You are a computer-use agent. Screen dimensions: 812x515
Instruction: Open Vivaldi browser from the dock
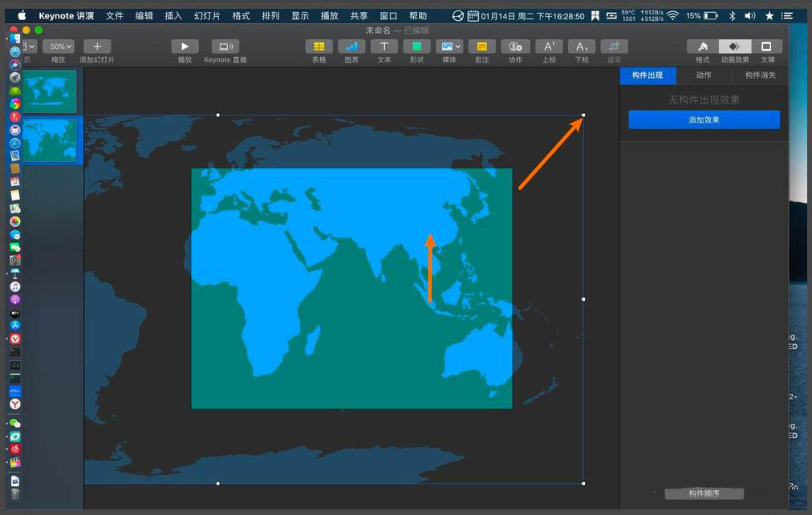click(x=15, y=339)
